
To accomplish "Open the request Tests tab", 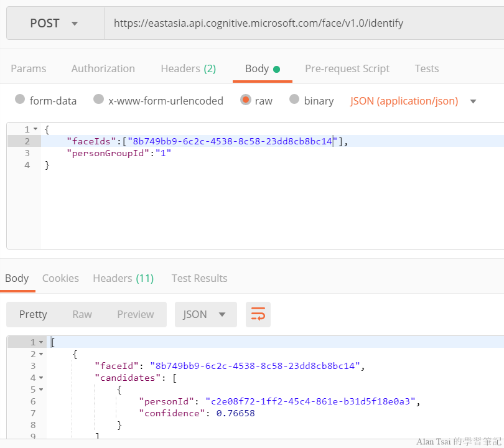I will point(427,68).
